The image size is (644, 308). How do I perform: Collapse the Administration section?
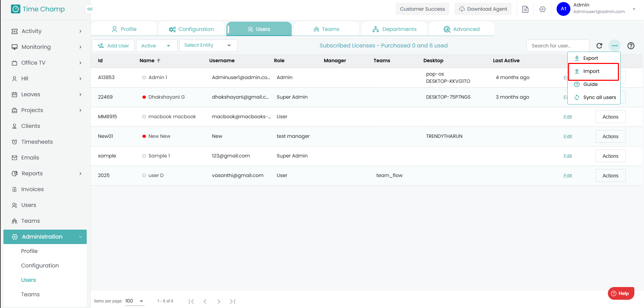[80, 237]
